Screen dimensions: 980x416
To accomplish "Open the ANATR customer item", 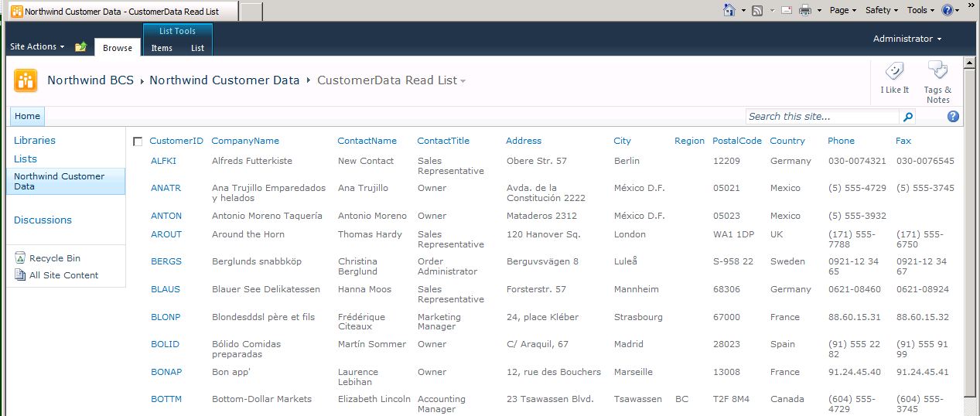I will (166, 188).
